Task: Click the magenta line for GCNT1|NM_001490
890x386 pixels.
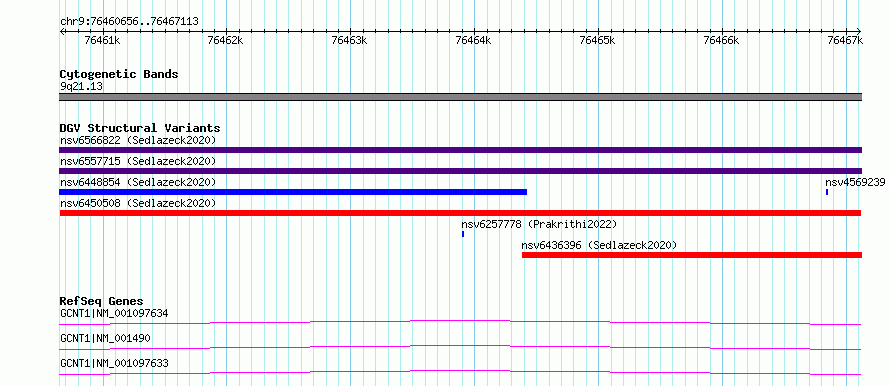Action: click(460, 347)
